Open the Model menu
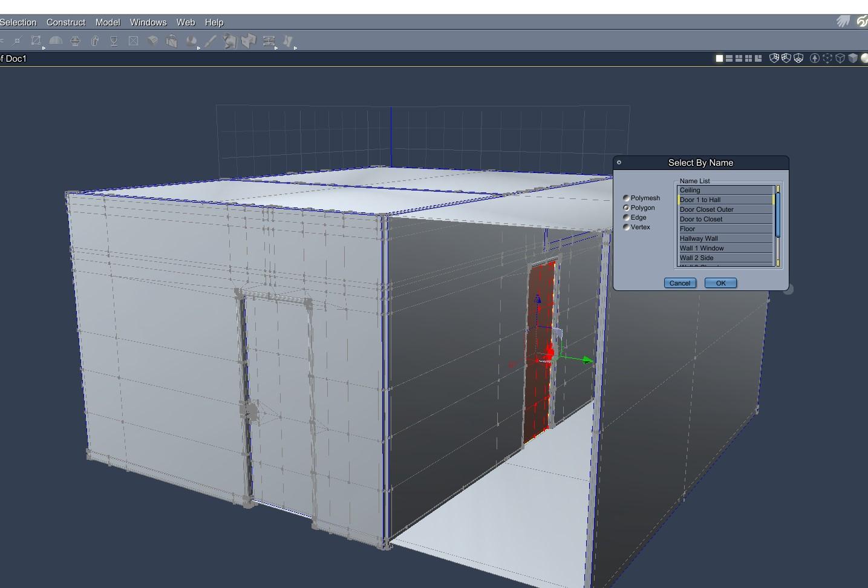Image resolution: width=868 pixels, height=588 pixels. point(108,22)
